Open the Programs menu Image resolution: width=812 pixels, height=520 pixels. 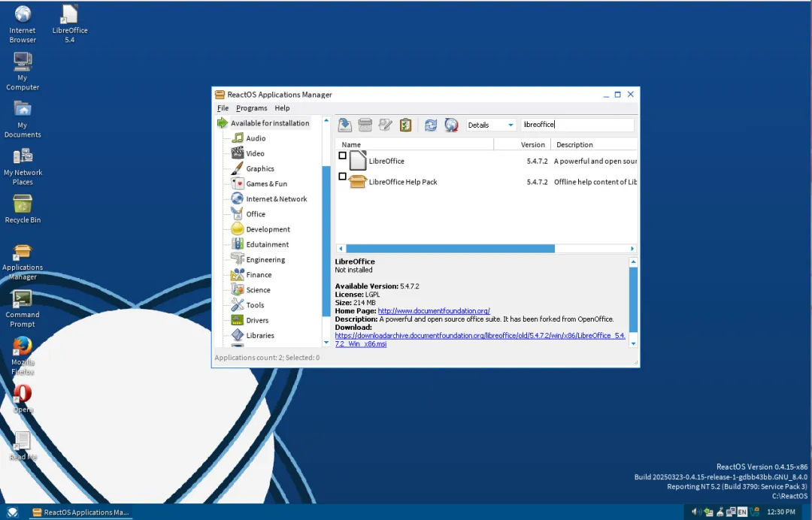click(252, 108)
